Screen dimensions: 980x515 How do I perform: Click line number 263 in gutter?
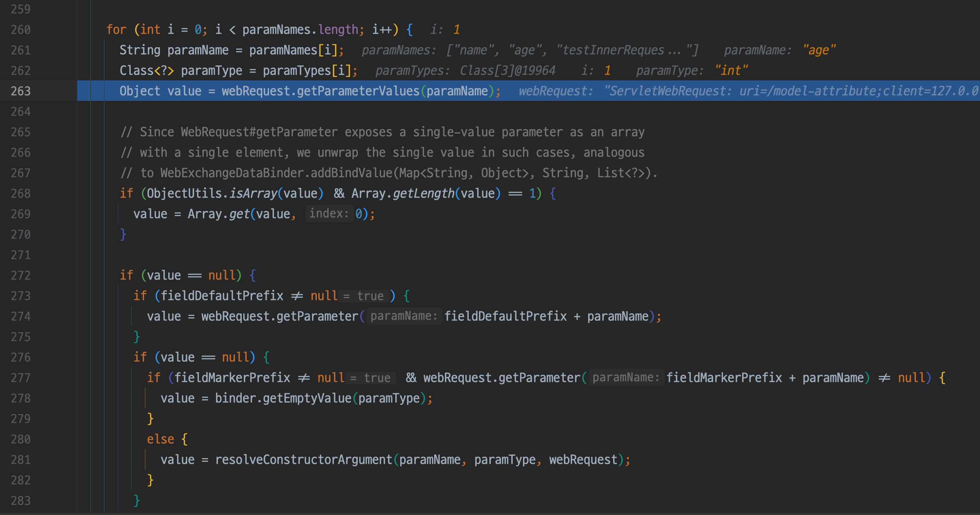pos(20,91)
